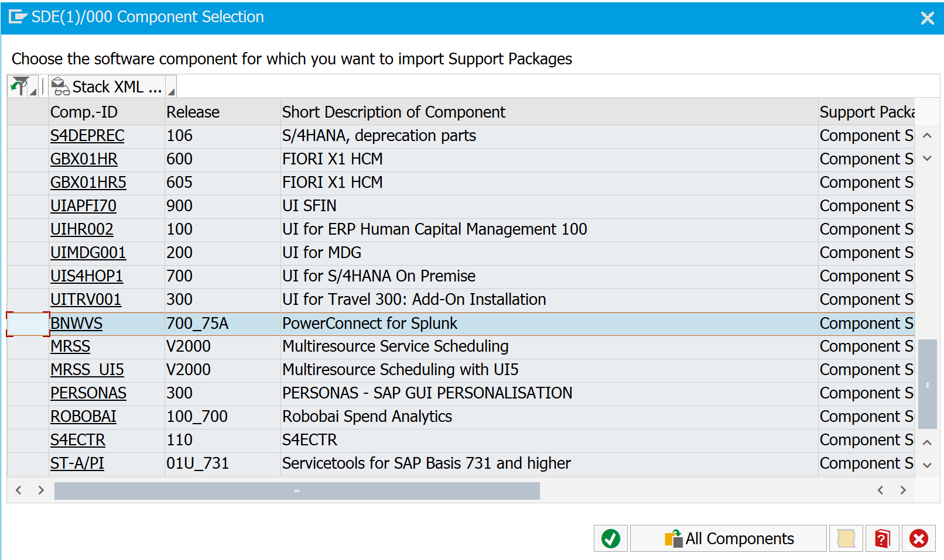Select the S4DEPREC component link

tap(87, 136)
